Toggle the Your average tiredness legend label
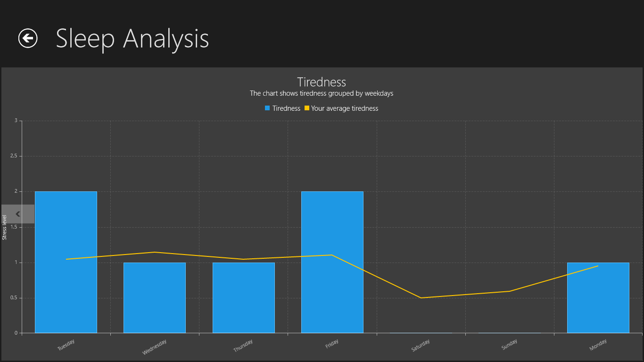Image resolution: width=644 pixels, height=362 pixels. click(345, 108)
